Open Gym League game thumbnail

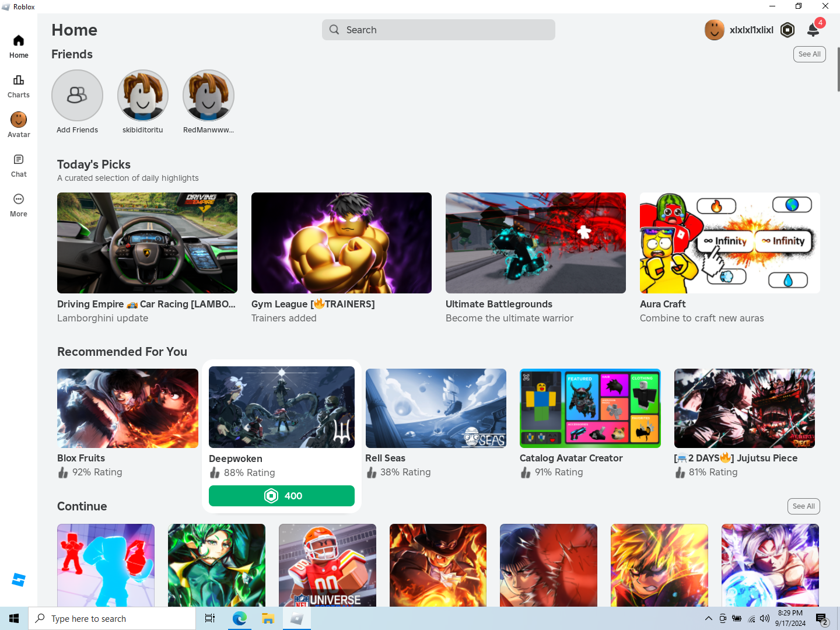341,243
